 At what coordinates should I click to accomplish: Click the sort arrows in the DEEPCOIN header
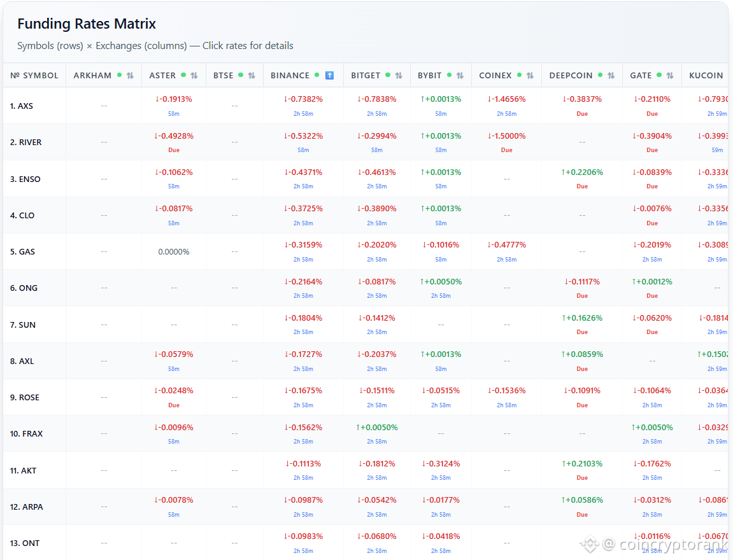610,75
